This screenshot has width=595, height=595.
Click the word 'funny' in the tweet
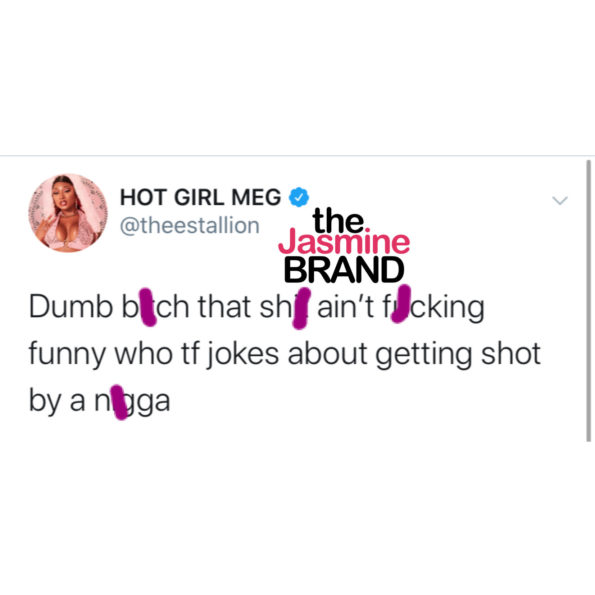coord(67,354)
